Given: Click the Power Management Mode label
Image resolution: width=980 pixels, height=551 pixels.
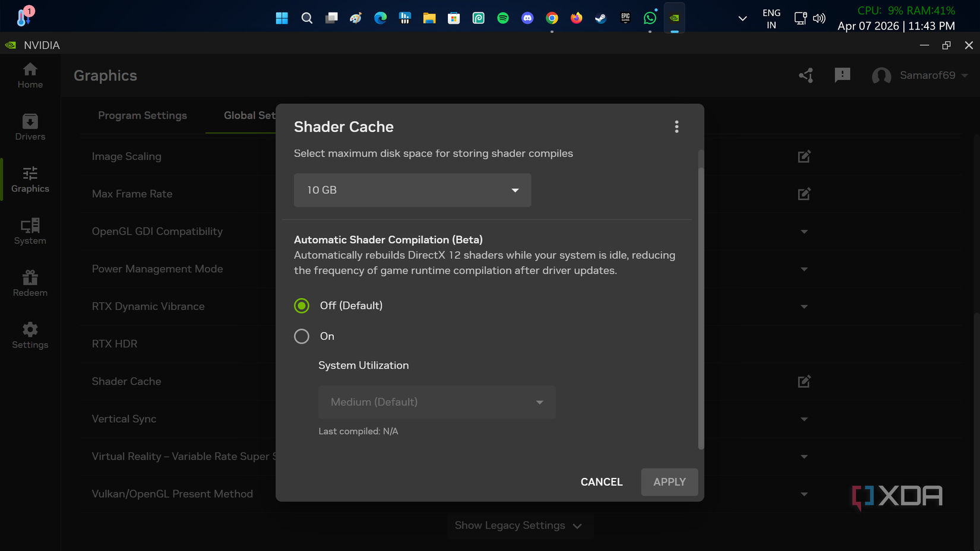Looking at the screenshot, I should coord(157,268).
